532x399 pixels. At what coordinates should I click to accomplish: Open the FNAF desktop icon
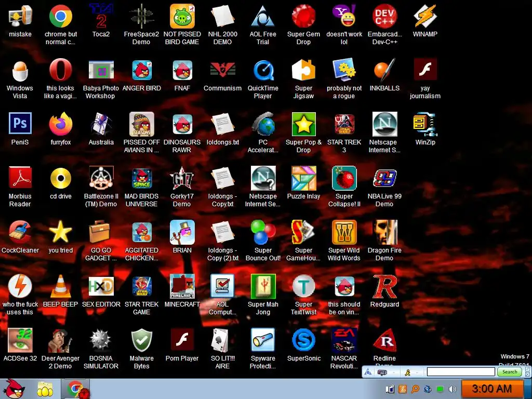pos(182,70)
